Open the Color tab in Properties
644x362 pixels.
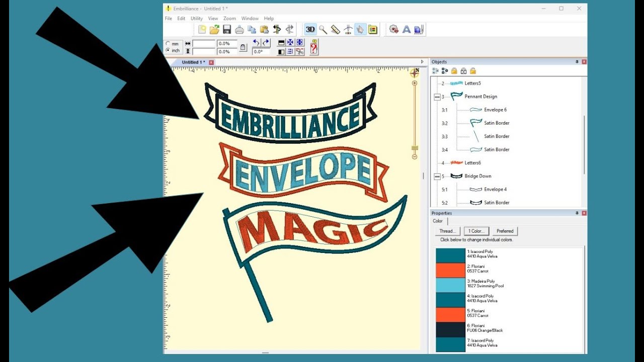coord(438,221)
